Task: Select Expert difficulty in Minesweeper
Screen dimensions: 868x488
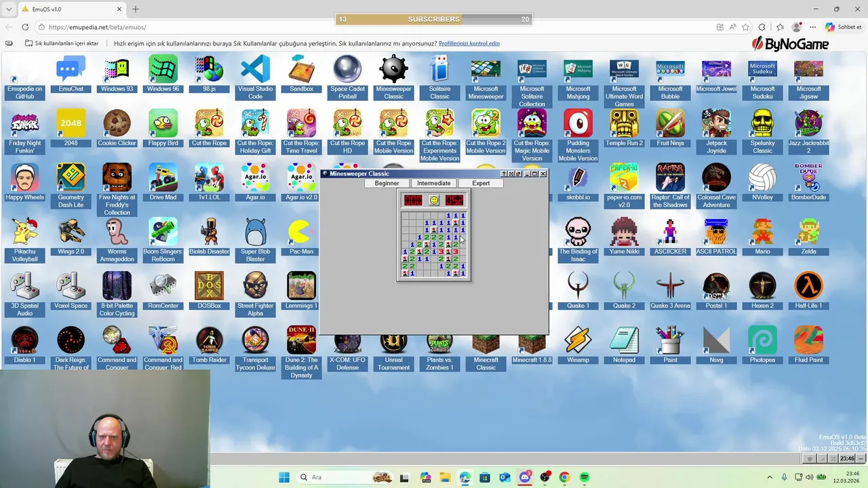Action: point(481,183)
